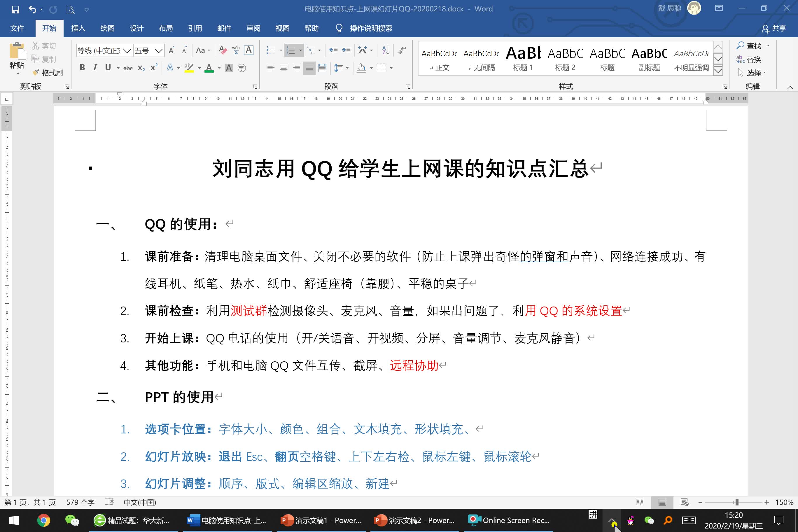Apply character border (boxed A) icon
The height and width of the screenshot is (532, 798).
[x=249, y=50]
